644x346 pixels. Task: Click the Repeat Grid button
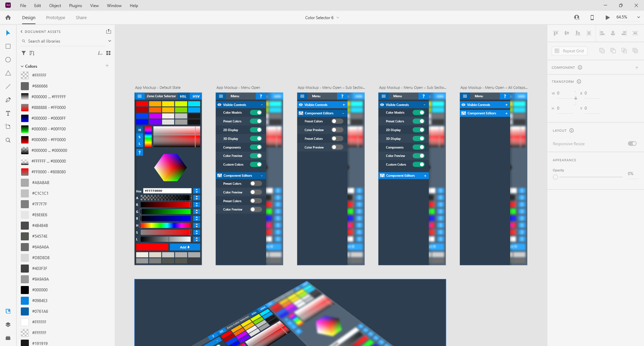pos(570,51)
